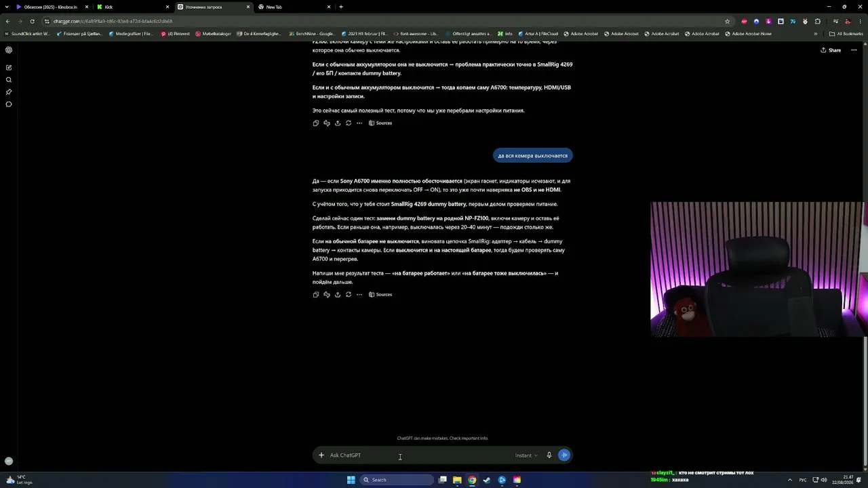Open the Instant model selector dropdown
Viewport: 868px width, 488px height.
526,455
